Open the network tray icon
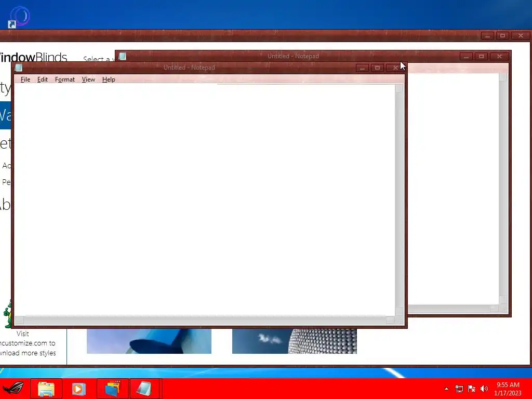This screenshot has height=399, width=532. click(459, 389)
